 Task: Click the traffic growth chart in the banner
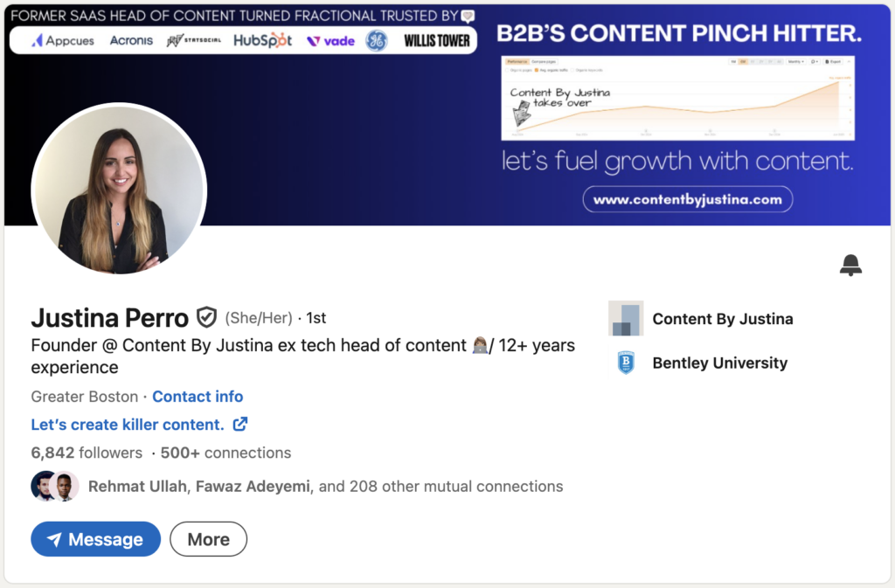point(677,98)
